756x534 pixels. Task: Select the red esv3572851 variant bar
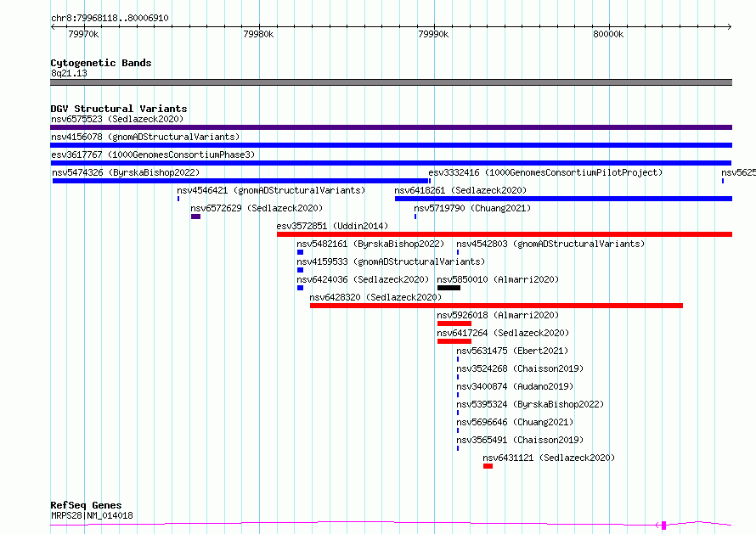pyautogui.click(x=505, y=234)
